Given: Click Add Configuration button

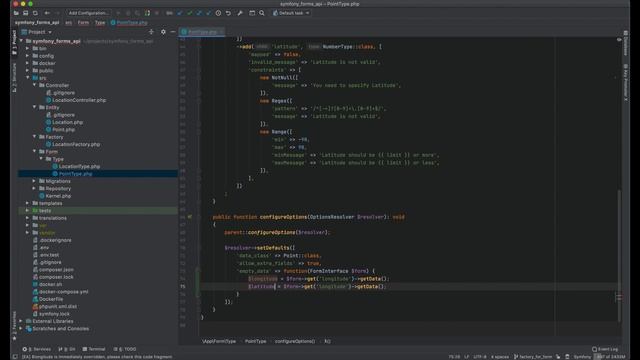Looking at the screenshot, I should click(x=88, y=13).
